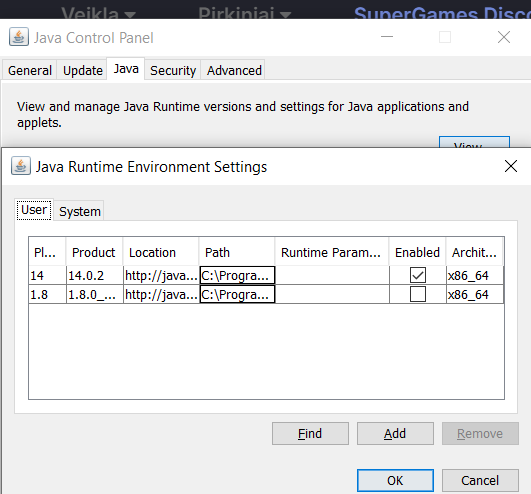Screen dimensions: 531x494
Task: Select the User tab
Action: tap(34, 210)
